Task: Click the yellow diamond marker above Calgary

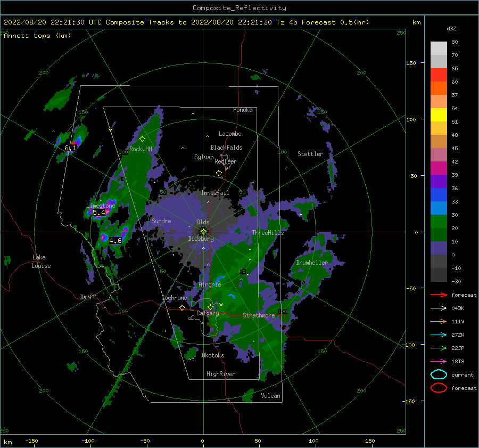Action: (x=210, y=307)
